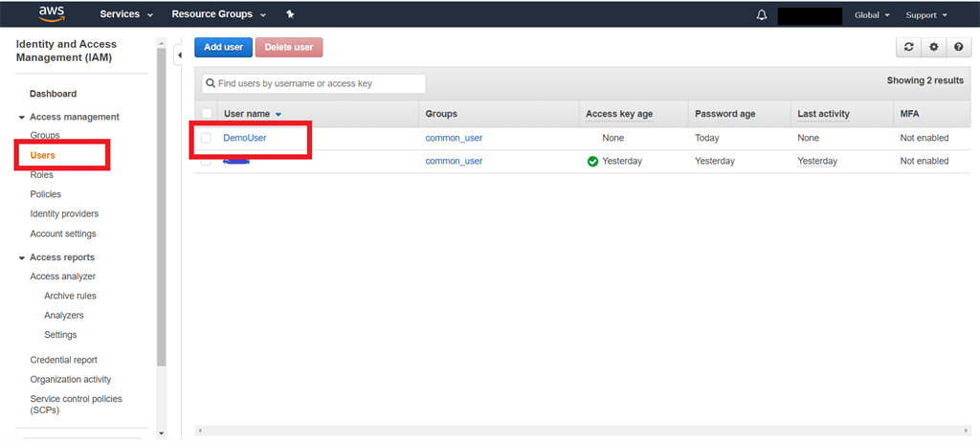Open Access analyzer navigation item
Image resolution: width=980 pixels, height=443 pixels.
62,277
